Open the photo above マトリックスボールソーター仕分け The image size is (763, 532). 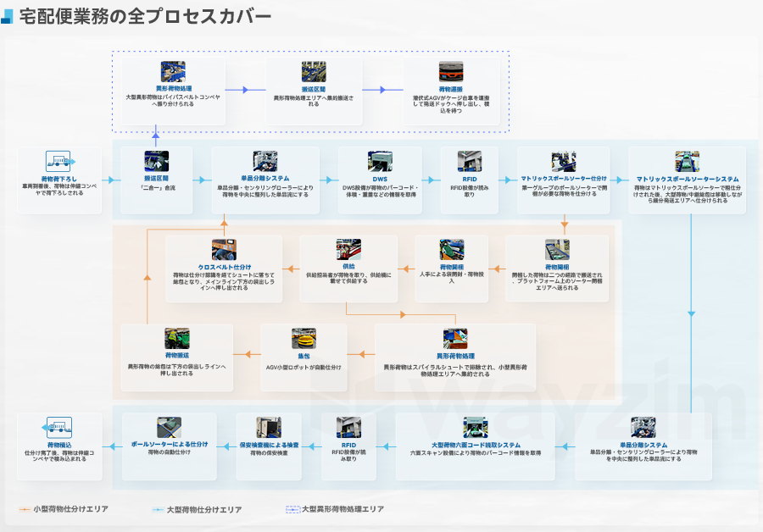pyautogui.click(x=564, y=161)
